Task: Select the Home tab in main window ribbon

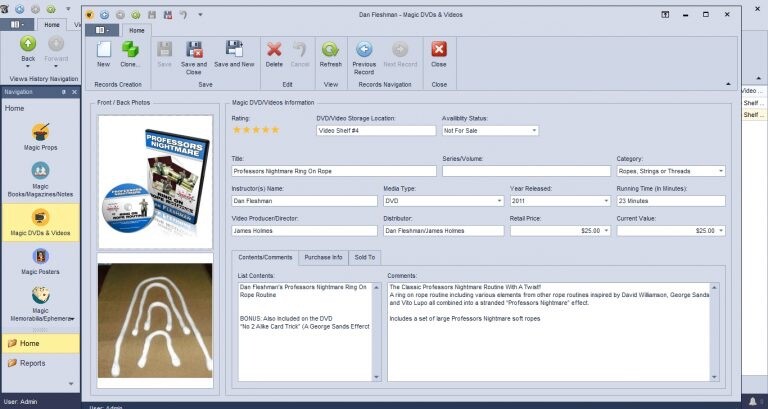Action: (x=52, y=24)
